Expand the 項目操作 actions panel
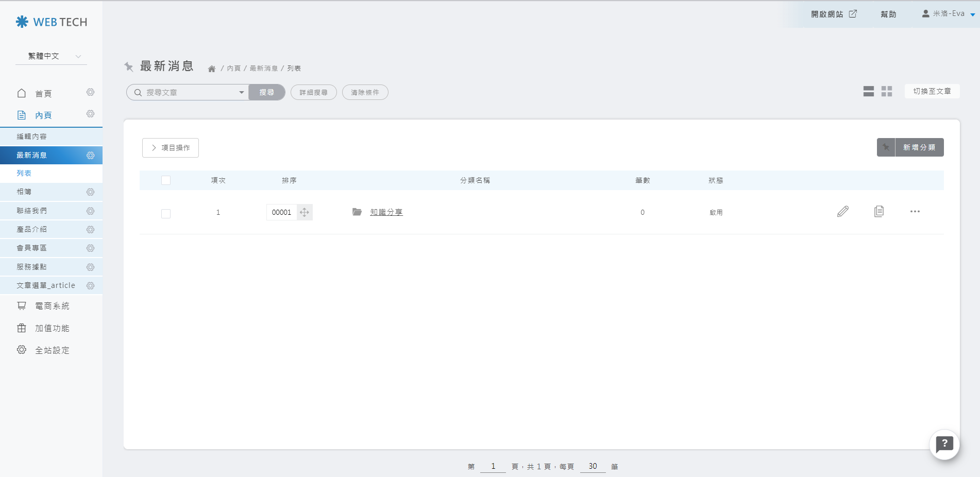Screen dimensions: 980x477 click(x=171, y=148)
